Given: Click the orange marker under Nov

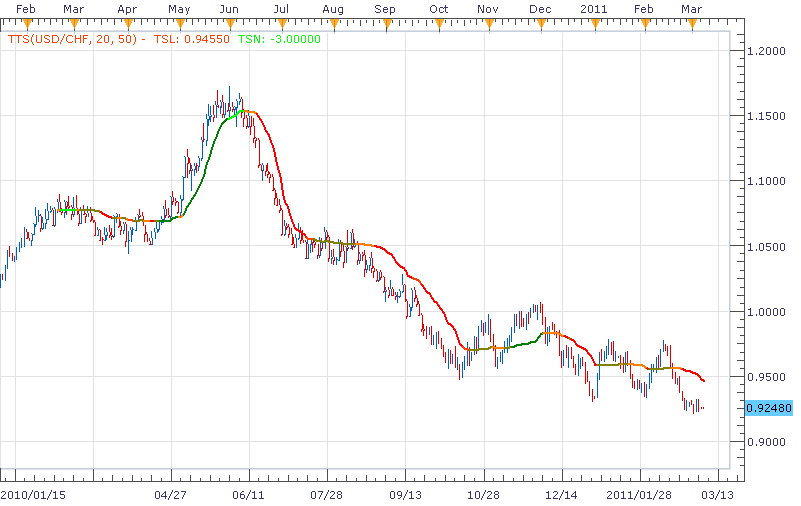Looking at the screenshot, I should 489,24.
